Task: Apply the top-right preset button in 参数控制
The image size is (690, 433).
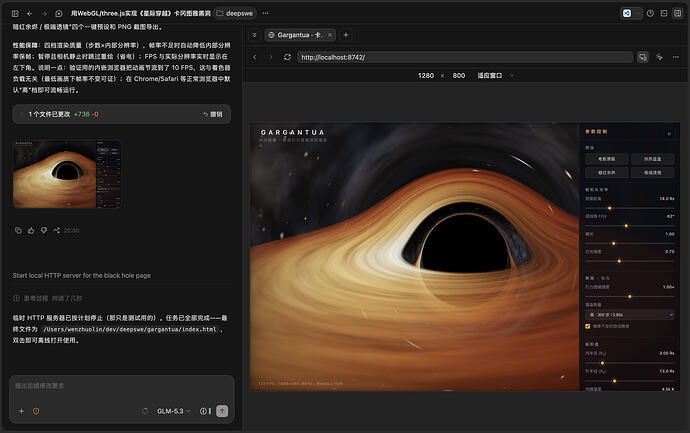Action: (652, 159)
